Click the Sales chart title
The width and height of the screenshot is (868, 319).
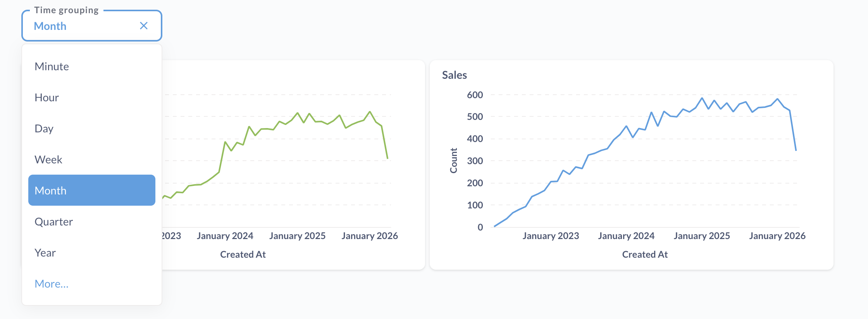(x=455, y=75)
